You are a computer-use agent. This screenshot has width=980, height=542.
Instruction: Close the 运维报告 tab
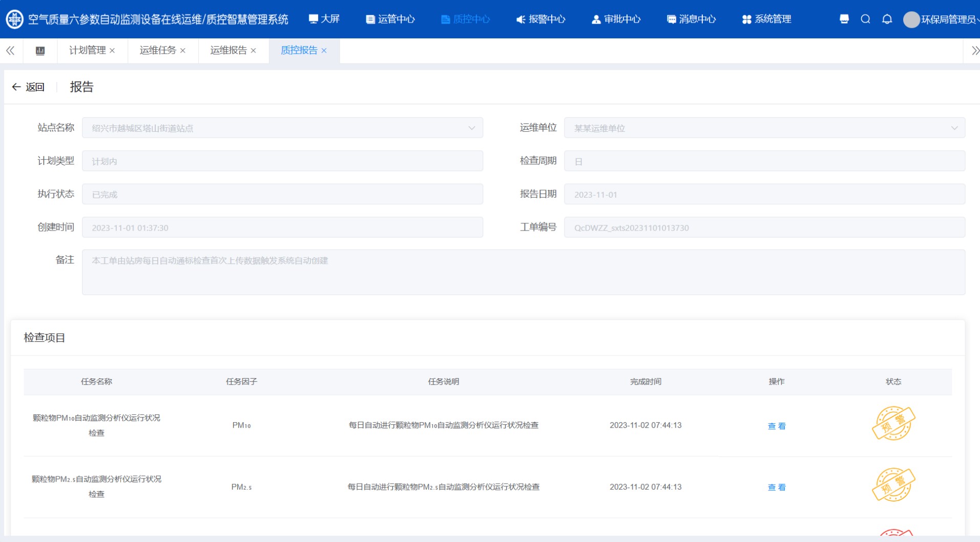[253, 51]
